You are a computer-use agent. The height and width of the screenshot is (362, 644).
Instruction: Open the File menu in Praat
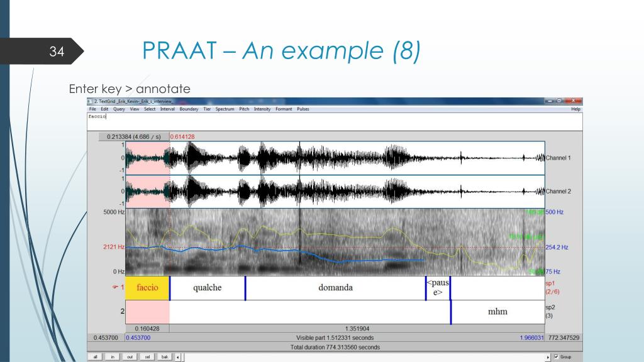click(92, 109)
